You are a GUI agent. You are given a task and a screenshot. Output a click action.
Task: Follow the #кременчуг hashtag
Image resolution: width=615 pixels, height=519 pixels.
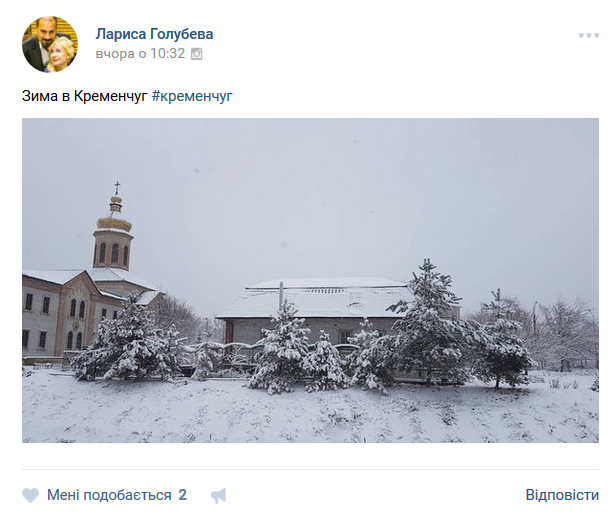pyautogui.click(x=192, y=96)
